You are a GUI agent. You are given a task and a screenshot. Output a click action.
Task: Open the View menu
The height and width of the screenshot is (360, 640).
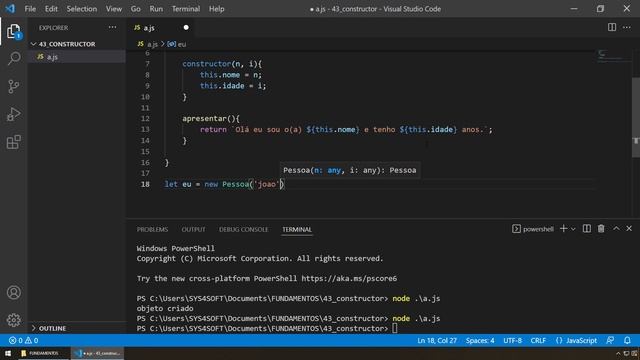(114, 9)
